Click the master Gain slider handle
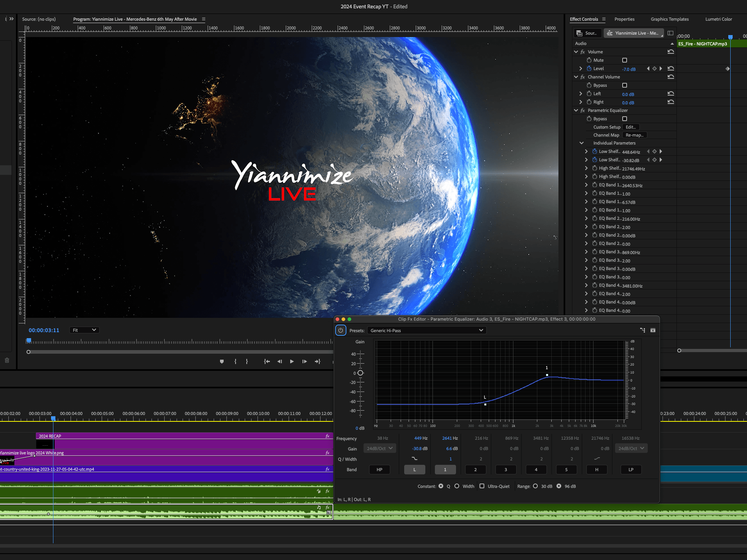The width and height of the screenshot is (747, 560). point(360,373)
